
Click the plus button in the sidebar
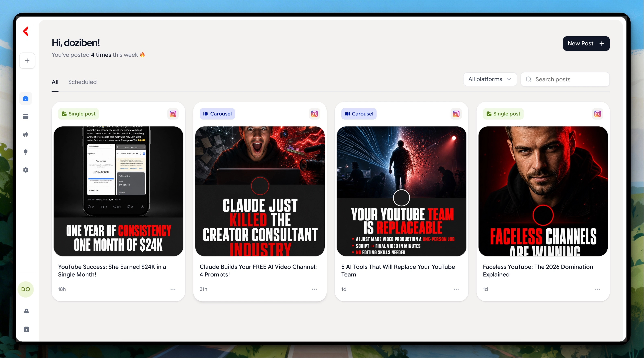(27, 61)
